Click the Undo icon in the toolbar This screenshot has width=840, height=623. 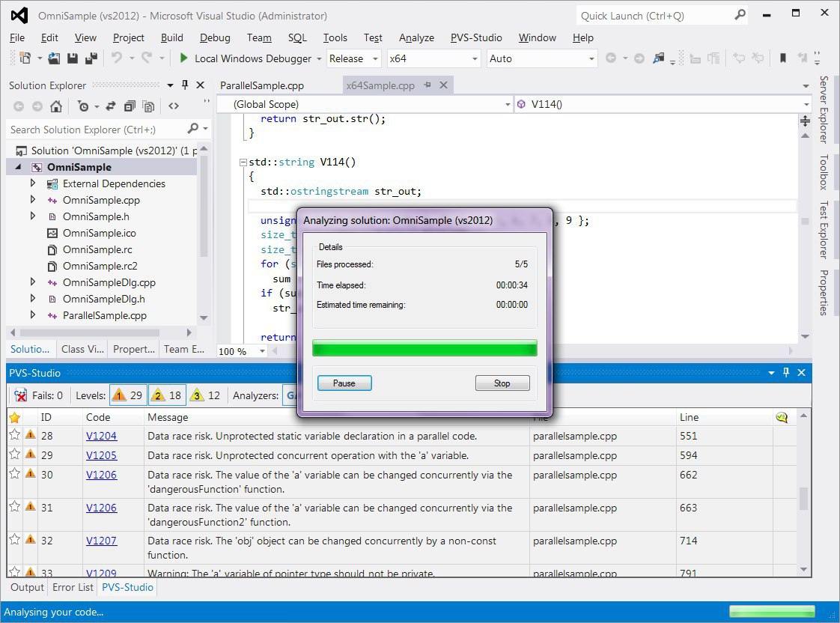tap(117, 58)
